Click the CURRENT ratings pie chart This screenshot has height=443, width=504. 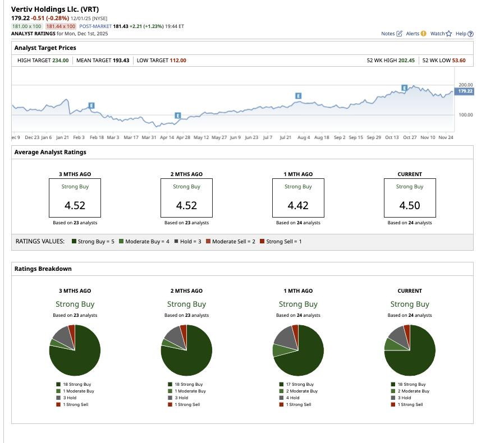[x=409, y=350]
